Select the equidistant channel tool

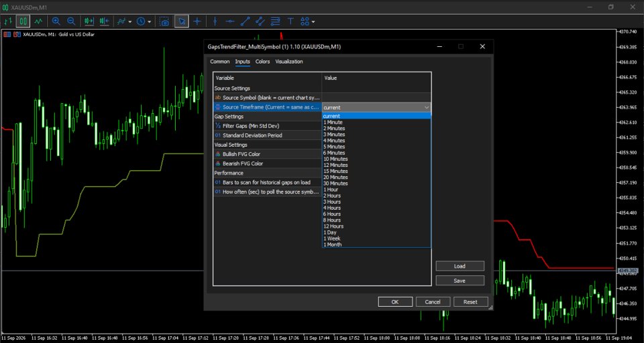[x=260, y=21]
